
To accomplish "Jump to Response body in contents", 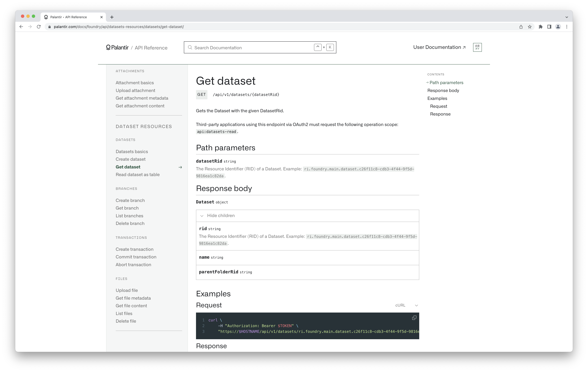I will click(x=443, y=90).
